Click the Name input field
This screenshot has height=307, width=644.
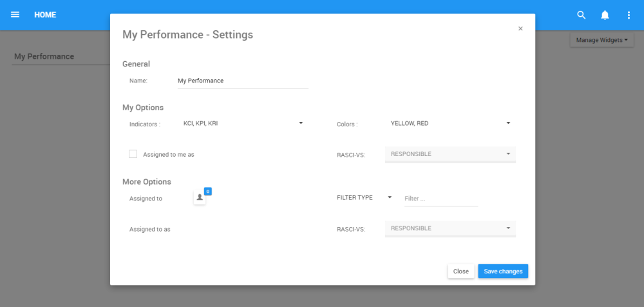[242, 81]
